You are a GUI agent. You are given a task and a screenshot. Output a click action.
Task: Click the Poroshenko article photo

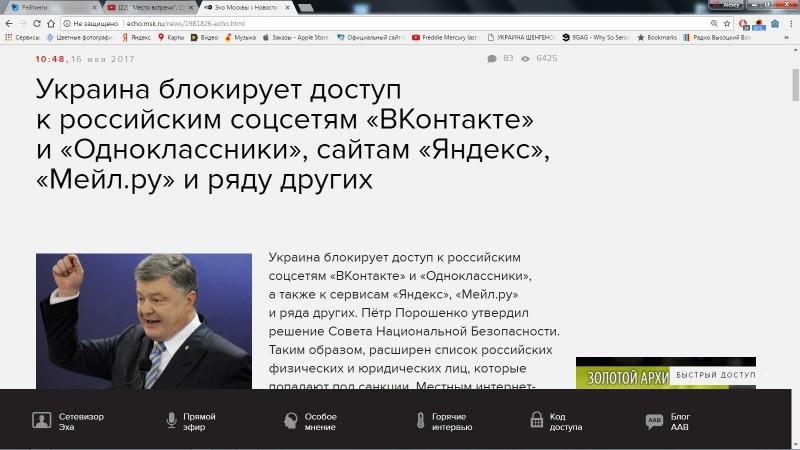pos(144,320)
